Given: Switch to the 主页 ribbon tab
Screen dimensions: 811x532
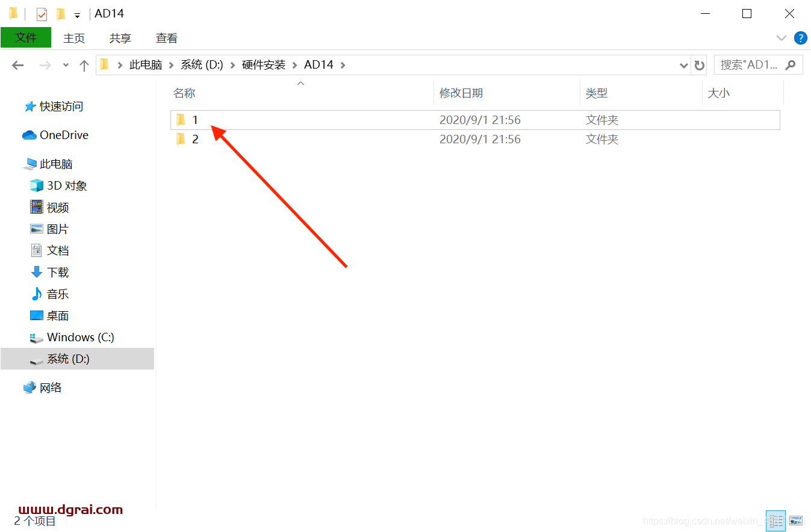Looking at the screenshot, I should click(74, 38).
